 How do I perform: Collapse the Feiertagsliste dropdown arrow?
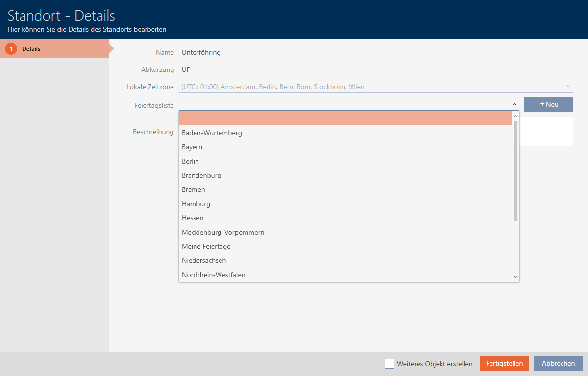point(514,104)
